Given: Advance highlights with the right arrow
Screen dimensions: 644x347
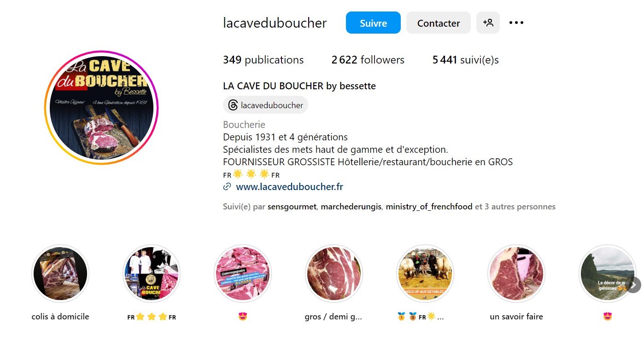Looking at the screenshot, I should point(633,284).
